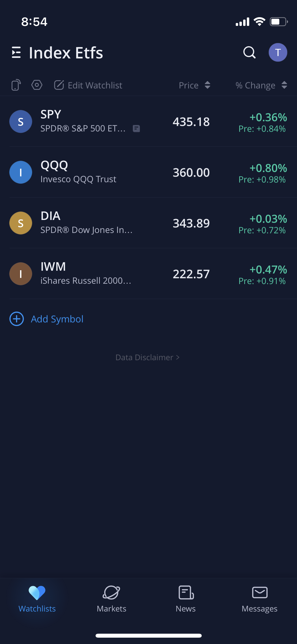Image resolution: width=297 pixels, height=644 pixels.
Task: Sort the watchlist by % Change
Action: coord(261,85)
